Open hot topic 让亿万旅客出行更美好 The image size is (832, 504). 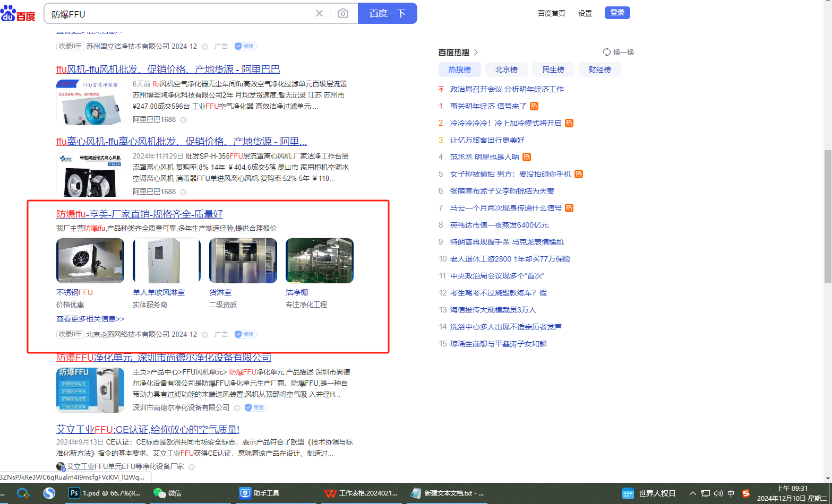[x=487, y=140]
